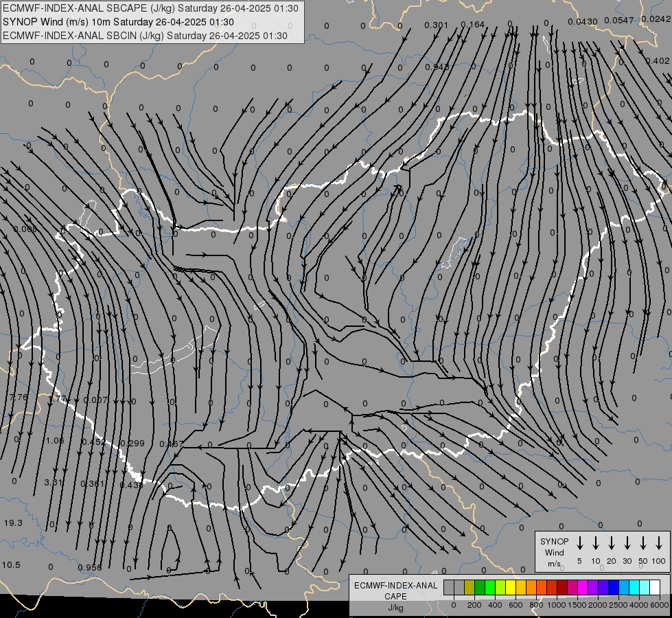The height and width of the screenshot is (618, 672).
Task: Click the map value 0.452
Action: [93, 442]
